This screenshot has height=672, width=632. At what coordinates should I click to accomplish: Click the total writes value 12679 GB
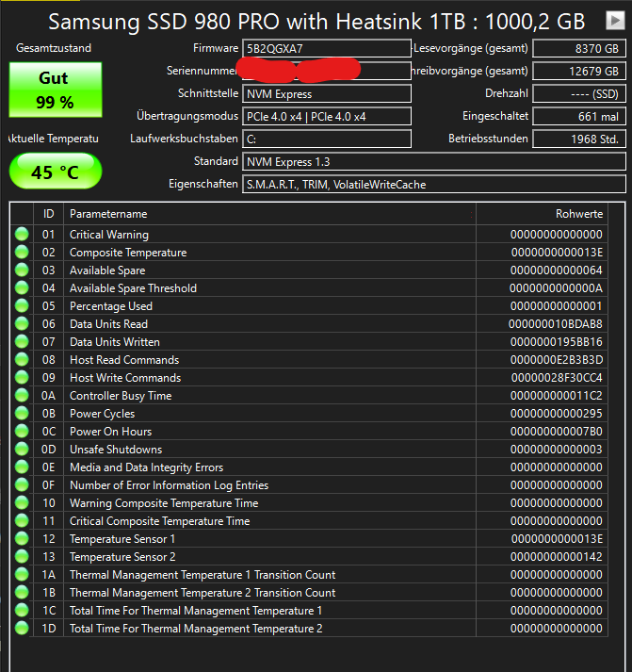pyautogui.click(x=579, y=71)
